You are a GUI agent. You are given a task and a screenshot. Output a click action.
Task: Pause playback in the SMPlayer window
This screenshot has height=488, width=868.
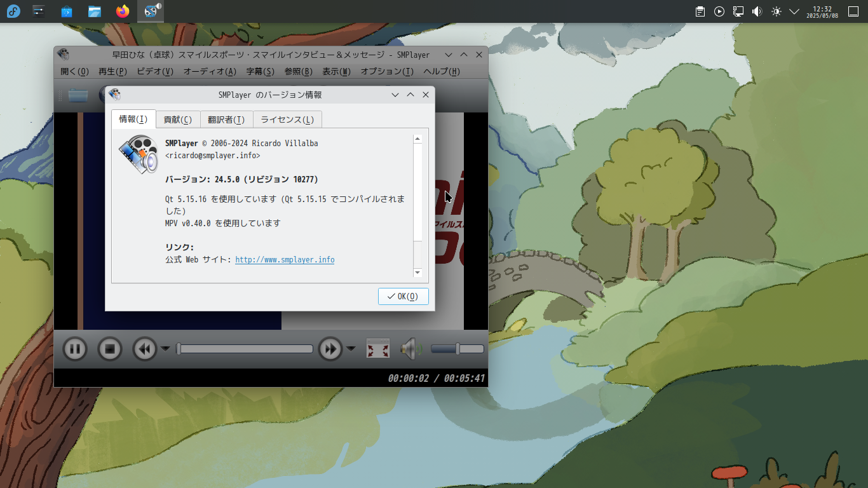click(75, 349)
